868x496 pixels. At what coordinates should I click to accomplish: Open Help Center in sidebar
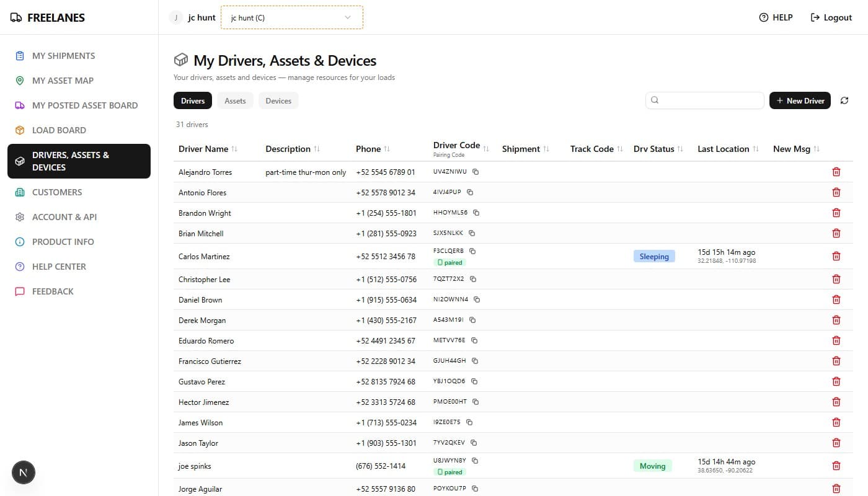79,267
